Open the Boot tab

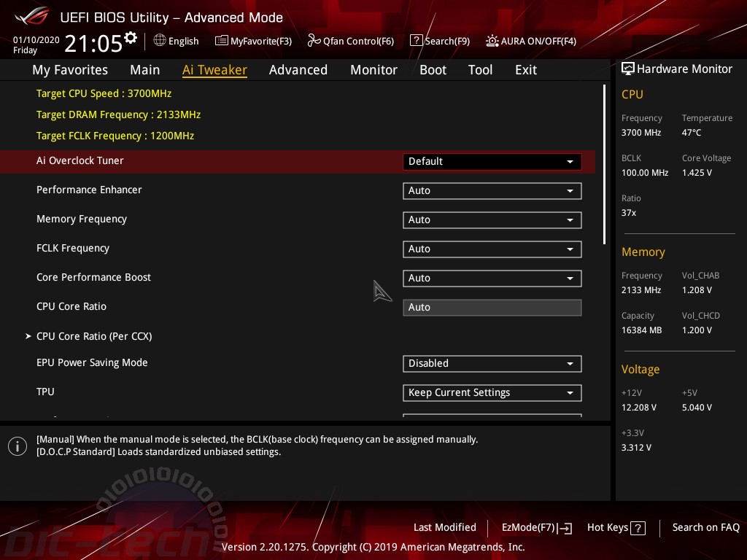click(x=433, y=70)
